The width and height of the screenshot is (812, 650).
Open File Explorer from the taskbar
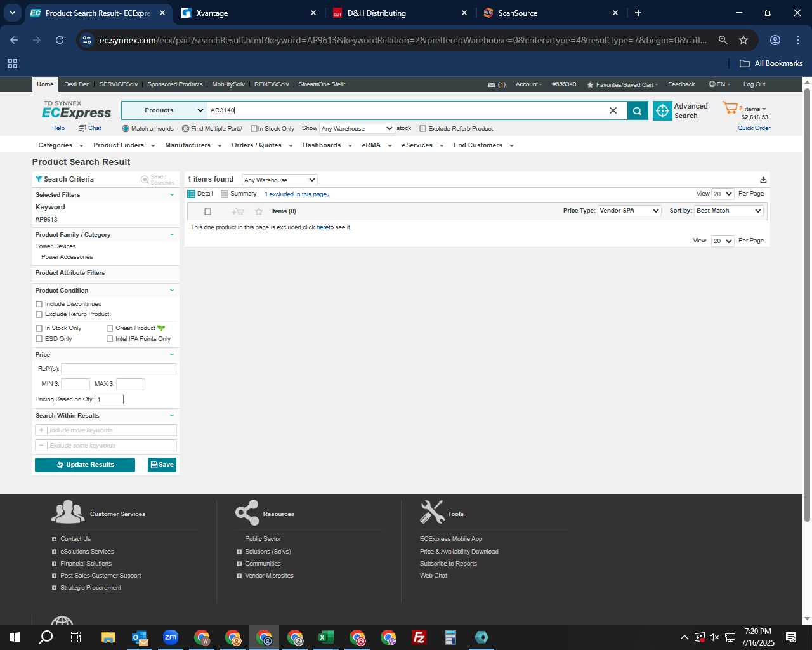click(108, 637)
